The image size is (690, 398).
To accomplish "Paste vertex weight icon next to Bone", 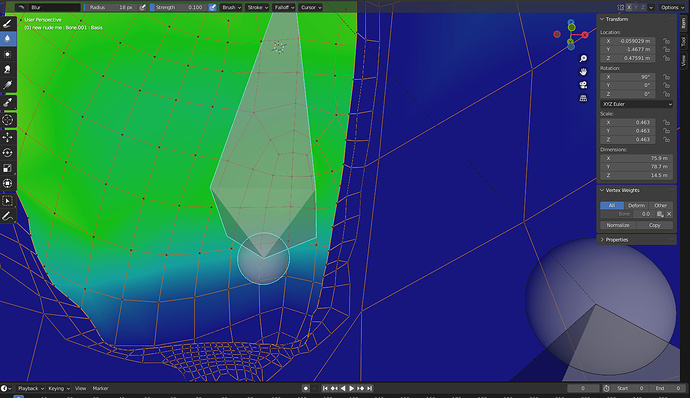I will pyautogui.click(x=660, y=214).
